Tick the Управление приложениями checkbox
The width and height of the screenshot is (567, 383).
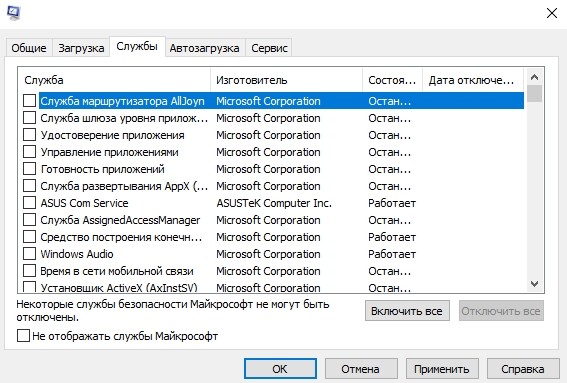pyautogui.click(x=29, y=152)
